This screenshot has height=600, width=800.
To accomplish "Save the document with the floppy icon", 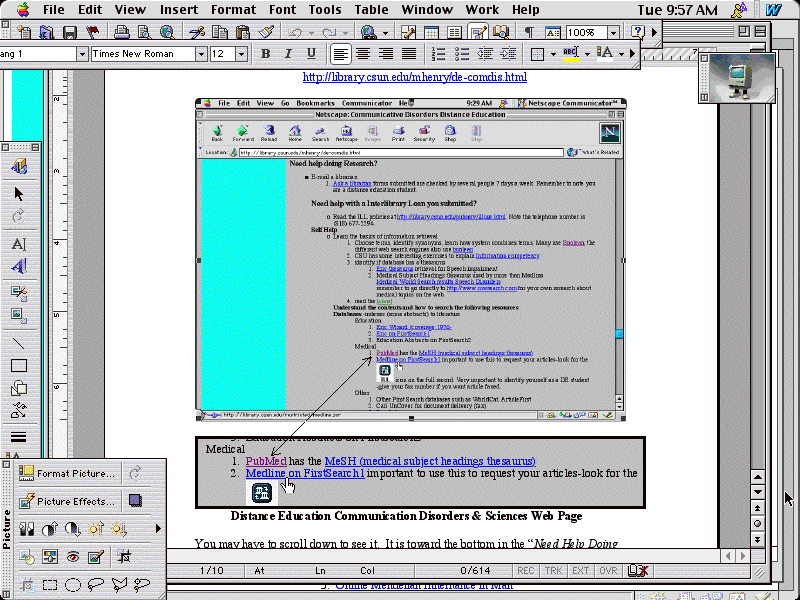I will pyautogui.click(x=69, y=32).
